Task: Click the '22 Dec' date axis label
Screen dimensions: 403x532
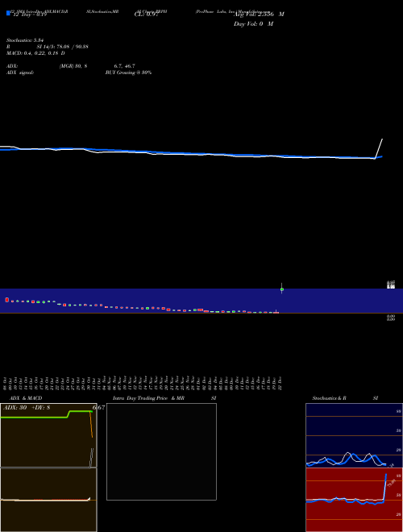Action: tap(280, 384)
